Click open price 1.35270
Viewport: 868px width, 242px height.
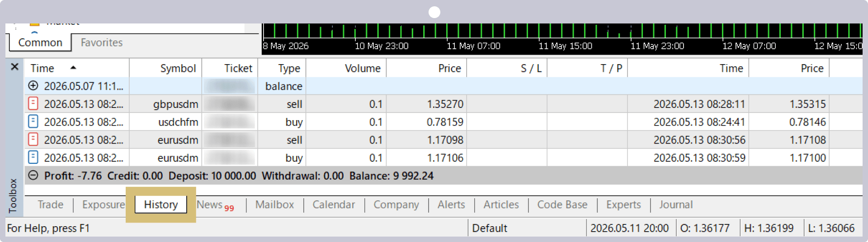(x=445, y=104)
